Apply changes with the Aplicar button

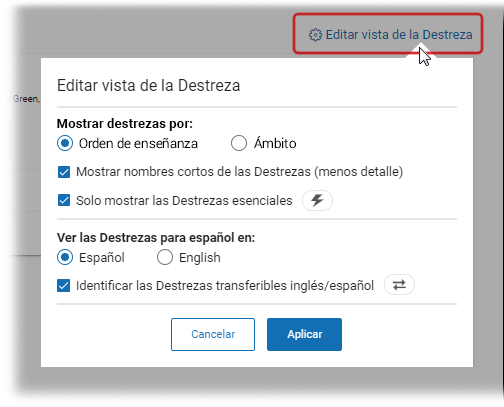(x=304, y=334)
